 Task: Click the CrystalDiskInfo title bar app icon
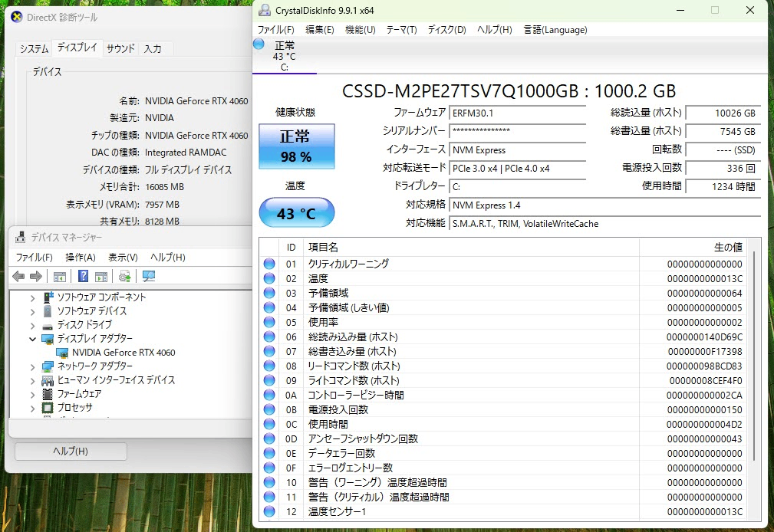265,11
